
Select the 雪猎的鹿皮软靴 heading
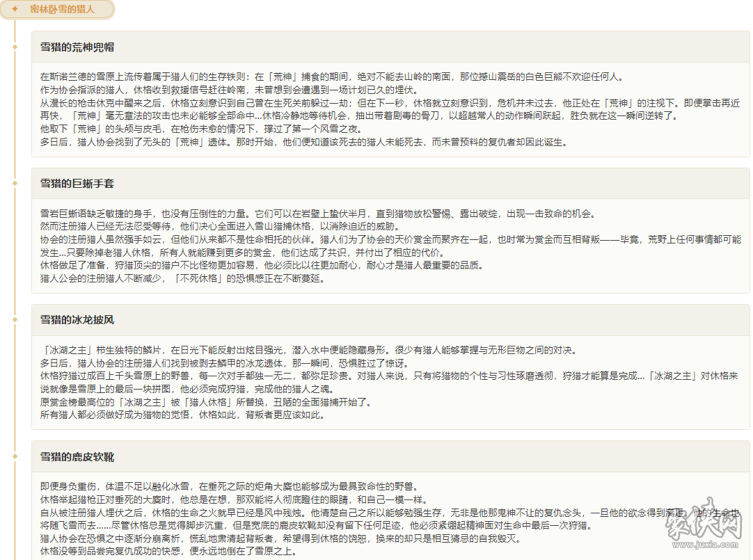click(77, 457)
